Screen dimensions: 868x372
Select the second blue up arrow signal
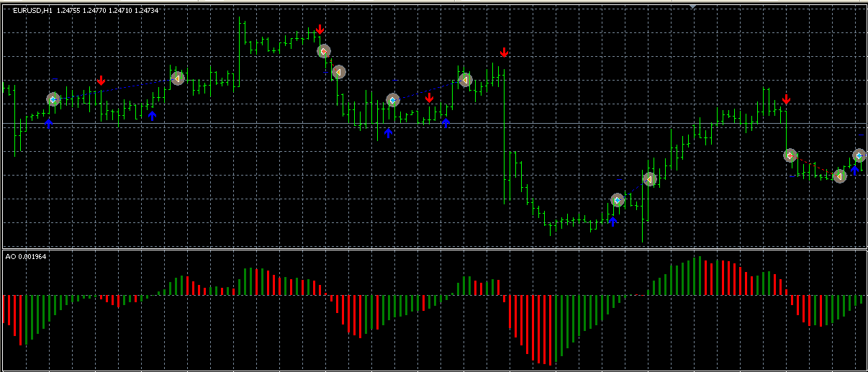152,115
